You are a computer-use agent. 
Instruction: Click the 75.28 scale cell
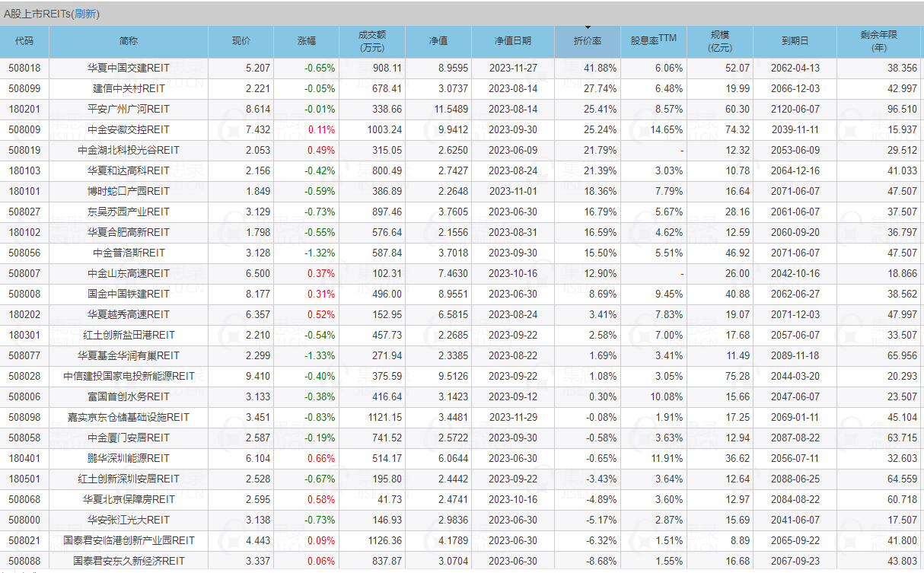(720, 376)
